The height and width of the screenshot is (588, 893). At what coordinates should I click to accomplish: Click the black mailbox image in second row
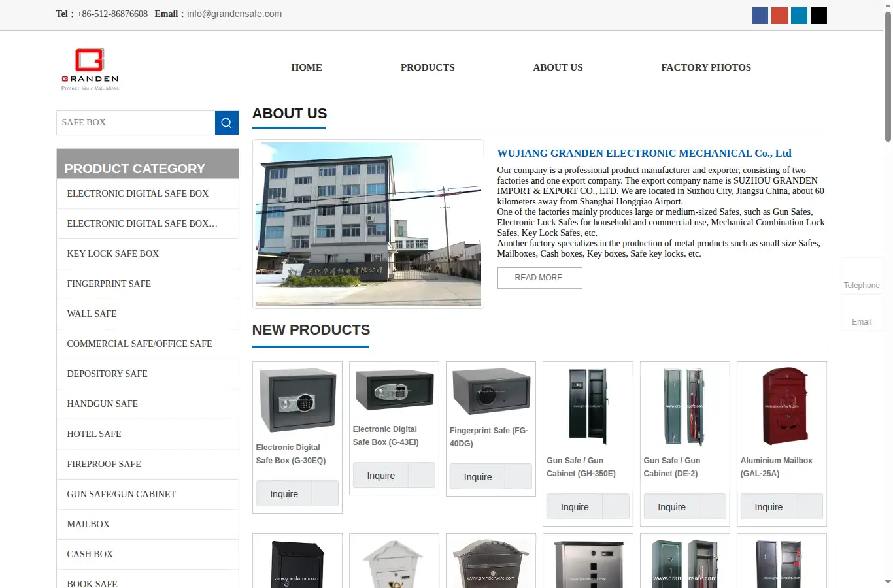297,563
